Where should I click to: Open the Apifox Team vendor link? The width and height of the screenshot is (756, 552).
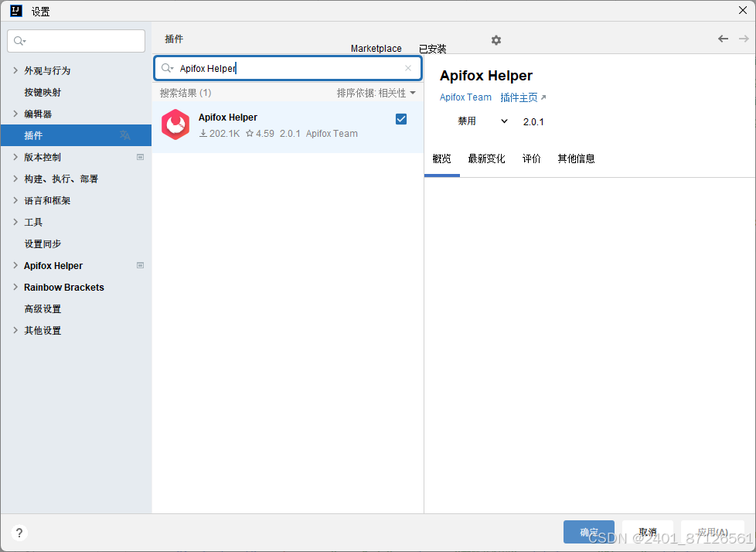465,97
